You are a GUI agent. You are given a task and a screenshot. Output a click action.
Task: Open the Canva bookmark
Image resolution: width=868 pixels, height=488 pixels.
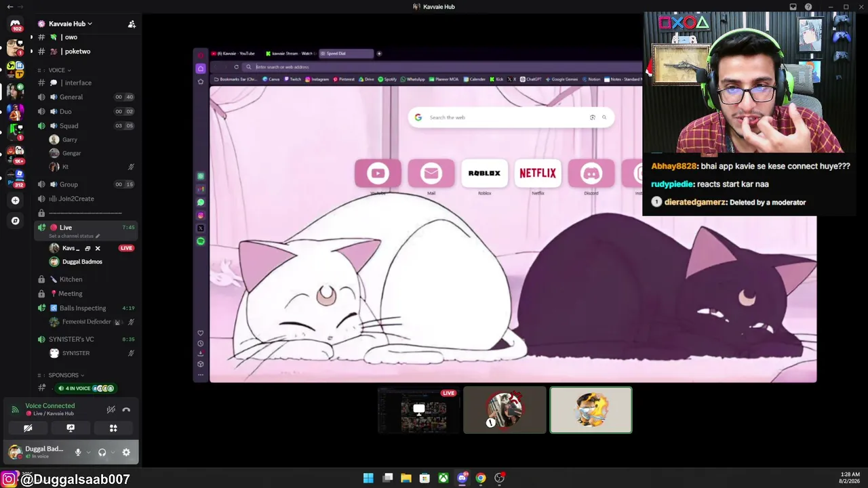(271, 79)
